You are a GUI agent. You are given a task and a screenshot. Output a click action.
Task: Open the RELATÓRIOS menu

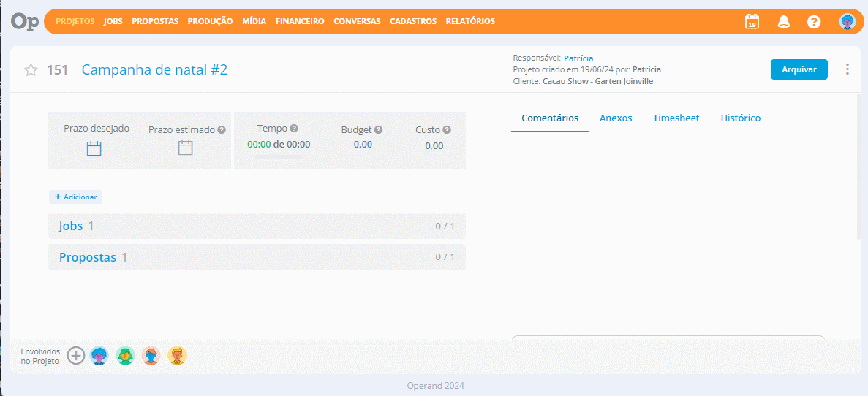pyautogui.click(x=470, y=22)
